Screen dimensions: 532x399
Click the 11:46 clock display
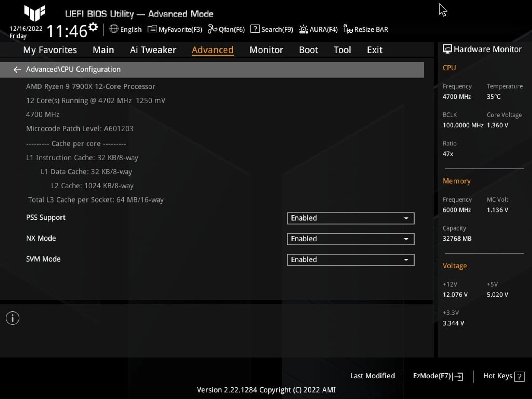point(67,31)
